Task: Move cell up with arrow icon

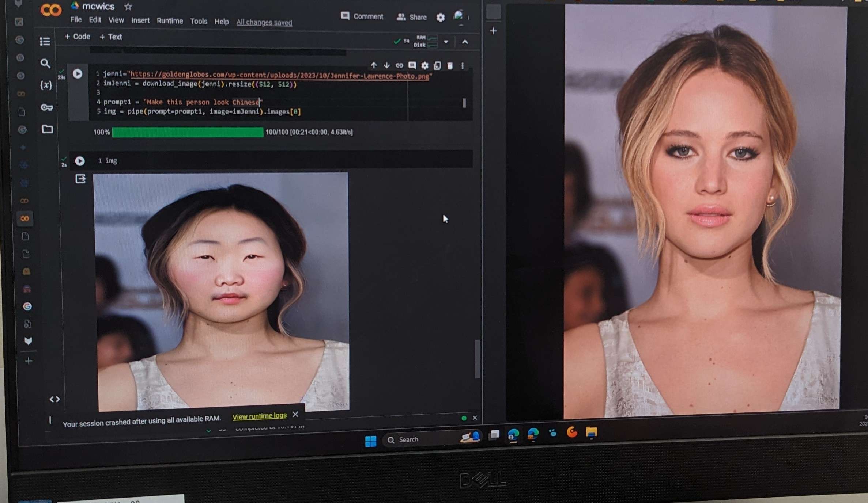Action: coord(374,65)
